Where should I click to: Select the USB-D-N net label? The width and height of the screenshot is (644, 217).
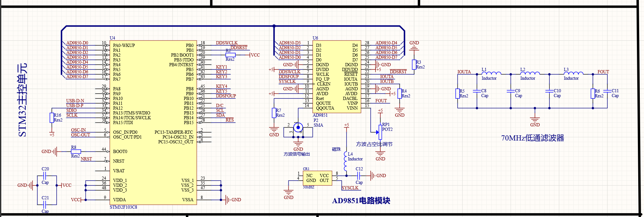[x=75, y=101]
